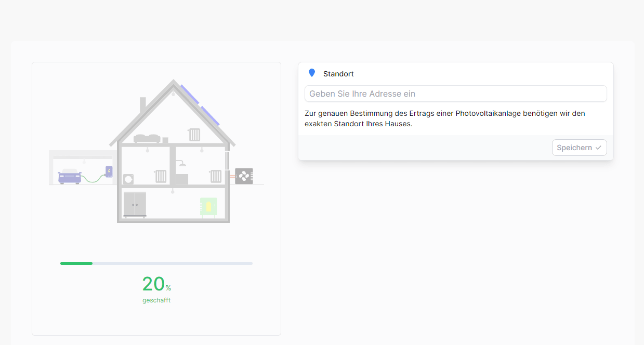Click the green battery storage unit
This screenshot has height=345, width=644.
coord(208,206)
